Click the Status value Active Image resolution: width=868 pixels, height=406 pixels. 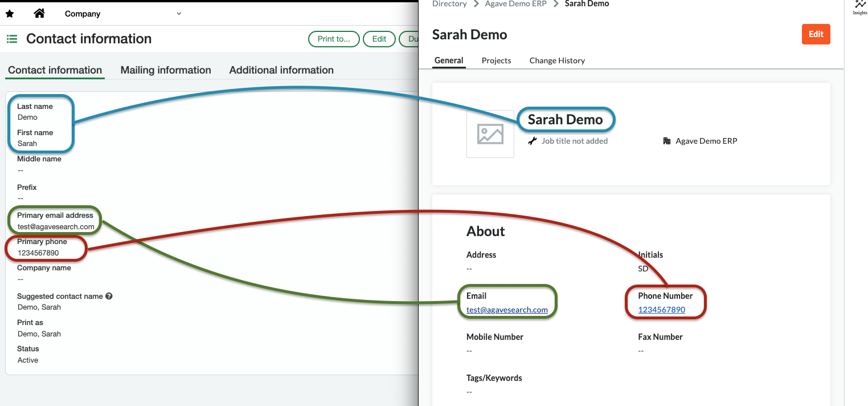(28, 360)
